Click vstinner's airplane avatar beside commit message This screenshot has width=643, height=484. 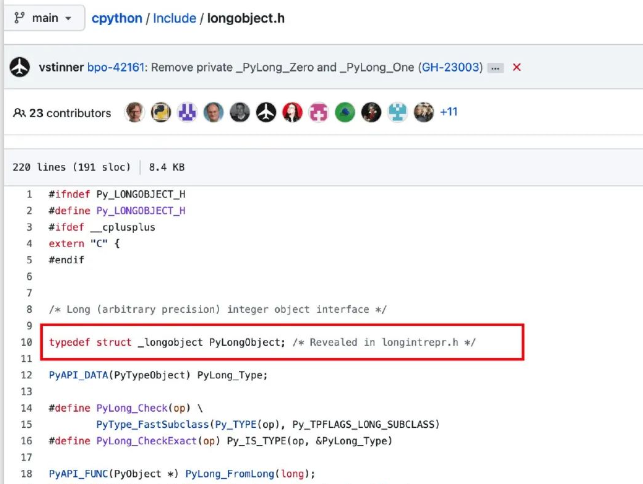pyautogui.click(x=20, y=67)
